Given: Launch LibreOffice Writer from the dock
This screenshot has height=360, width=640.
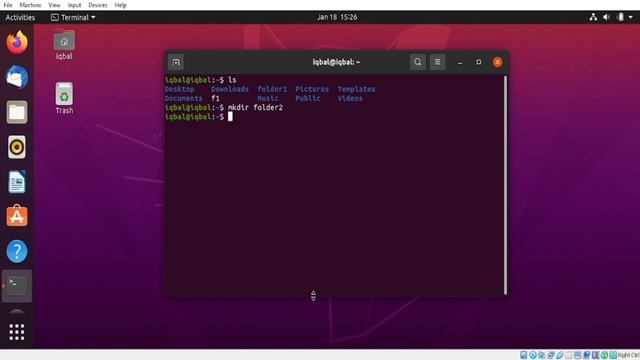Looking at the screenshot, I should [x=17, y=182].
